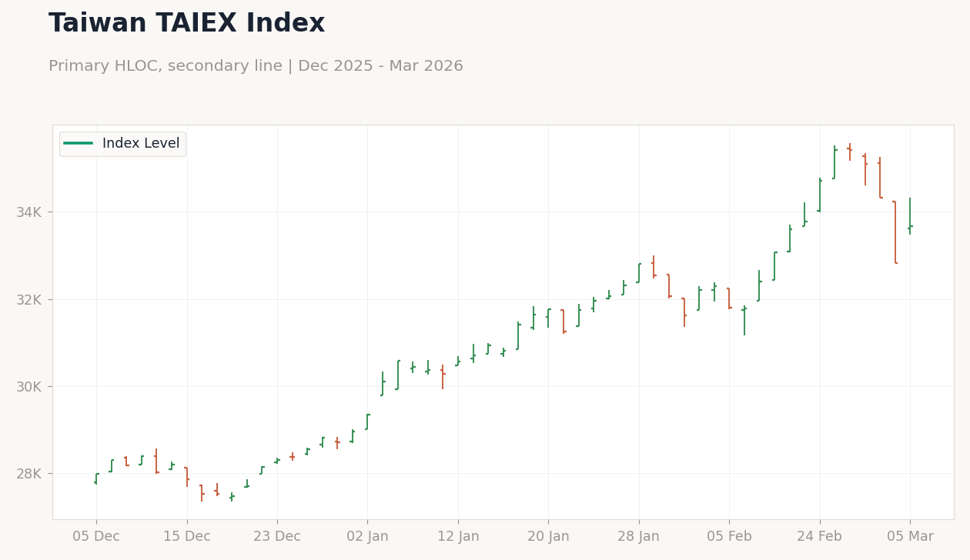
Task: Click the Index Level legend label
Action: 141,144
